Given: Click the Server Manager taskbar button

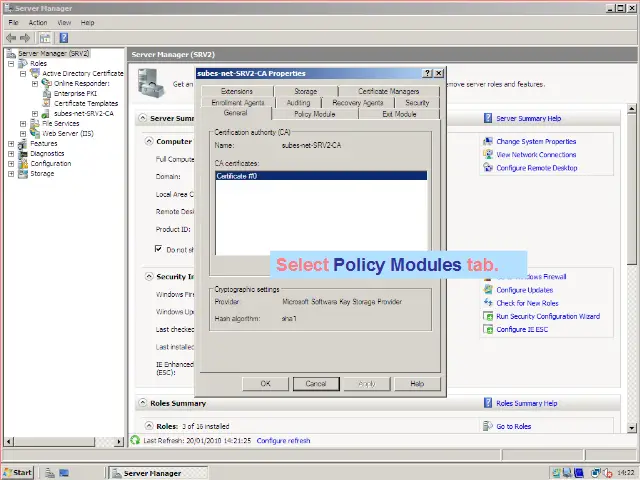Looking at the screenshot, I should point(159,473).
